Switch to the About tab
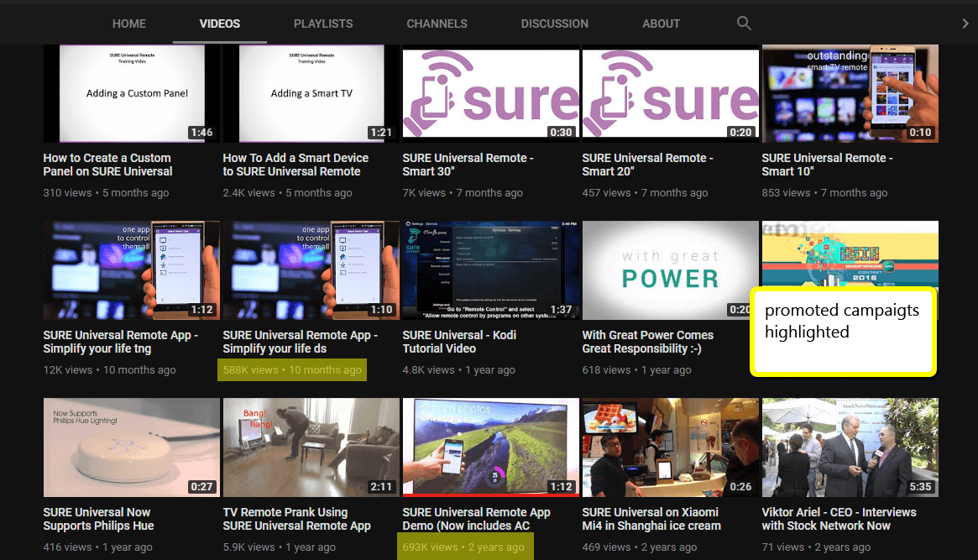This screenshot has width=978, height=560. pos(662,24)
